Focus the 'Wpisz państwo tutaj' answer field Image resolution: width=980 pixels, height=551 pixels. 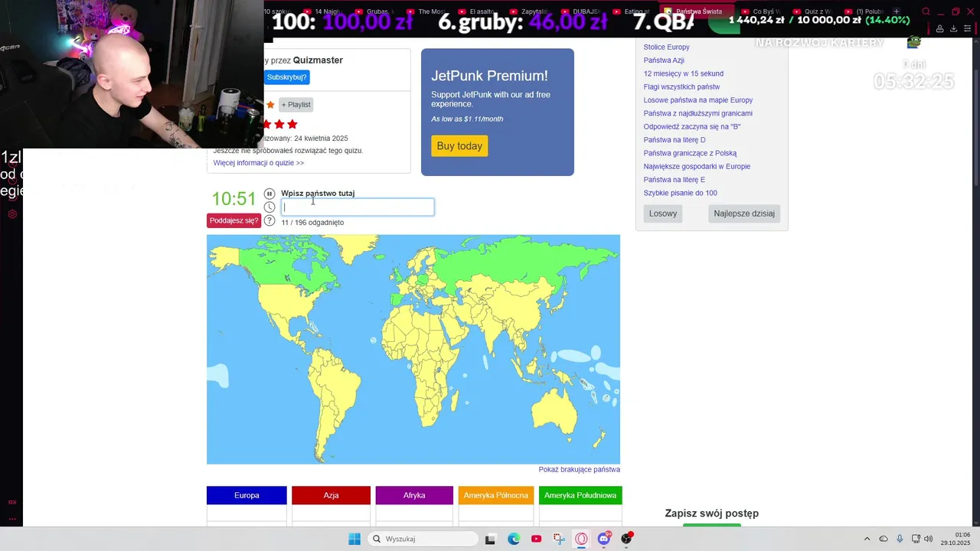(x=358, y=207)
